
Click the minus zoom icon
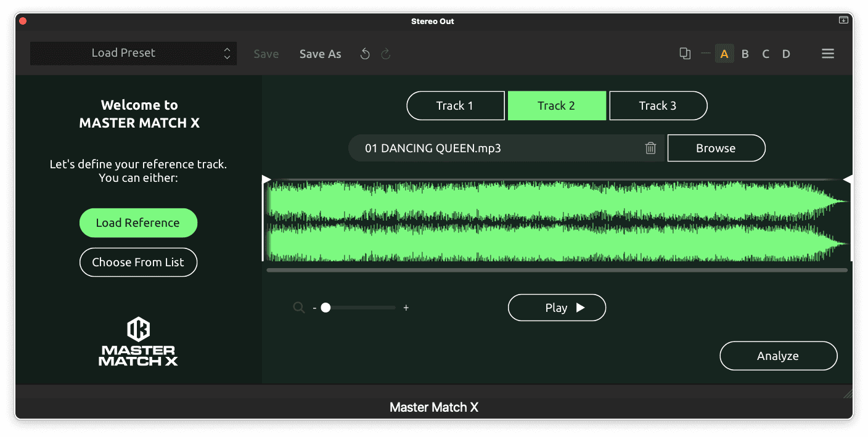[x=314, y=307]
